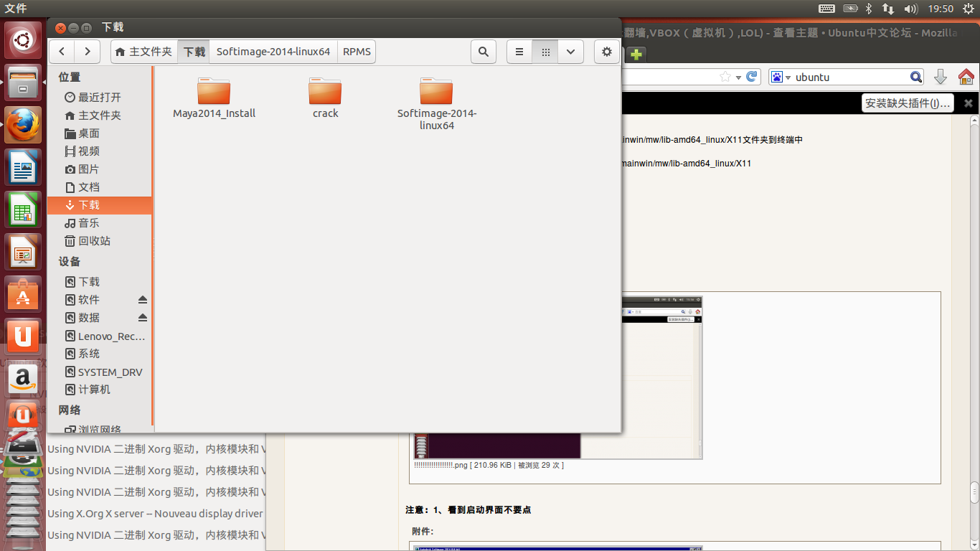Open the Ubuntu Dash launcher
This screenshot has width=980, height=551.
pos(23,40)
